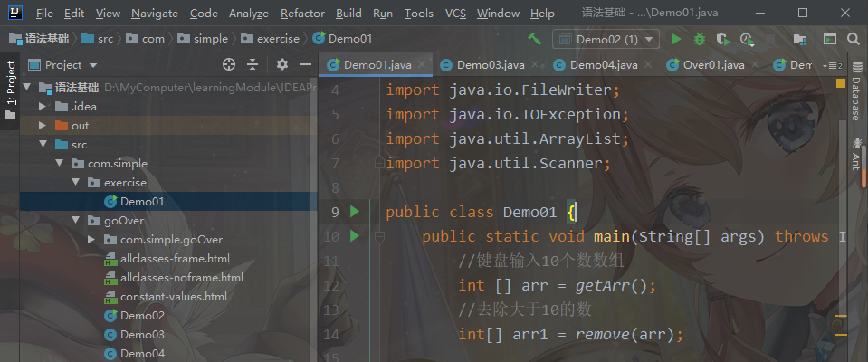Open the Ant tool window
868x362 pixels.
point(856,153)
